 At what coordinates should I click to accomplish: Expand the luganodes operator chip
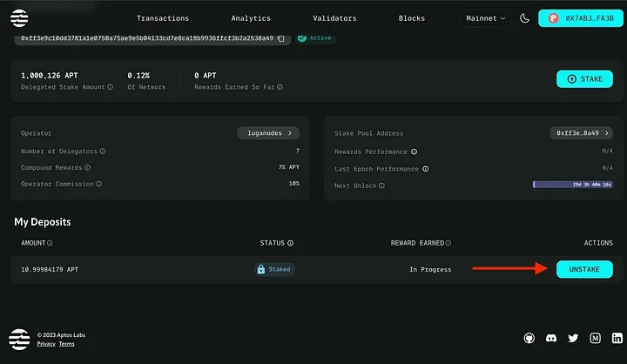(x=268, y=133)
